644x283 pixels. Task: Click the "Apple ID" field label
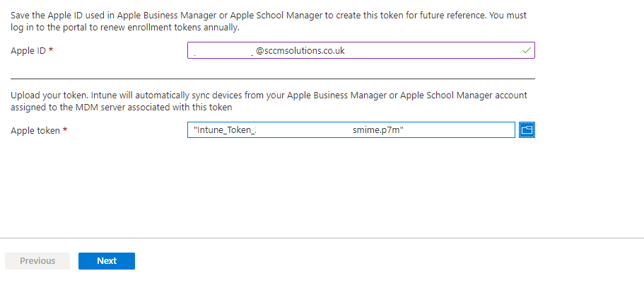(x=28, y=51)
